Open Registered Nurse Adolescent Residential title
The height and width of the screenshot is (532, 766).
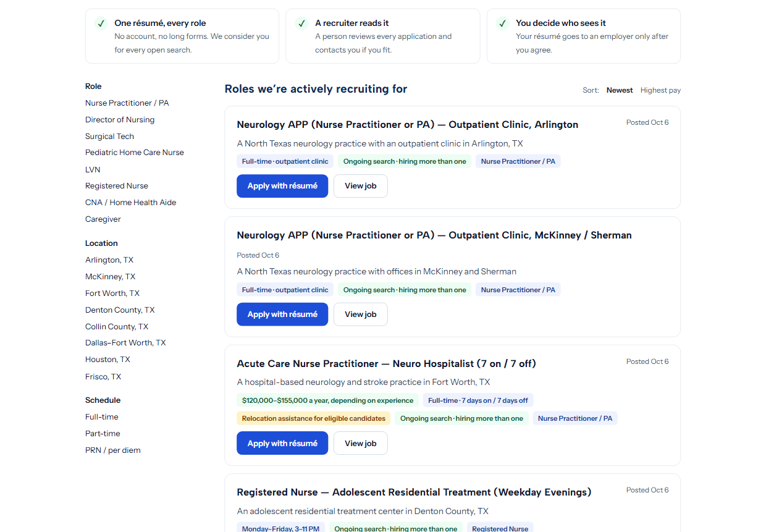(x=414, y=492)
